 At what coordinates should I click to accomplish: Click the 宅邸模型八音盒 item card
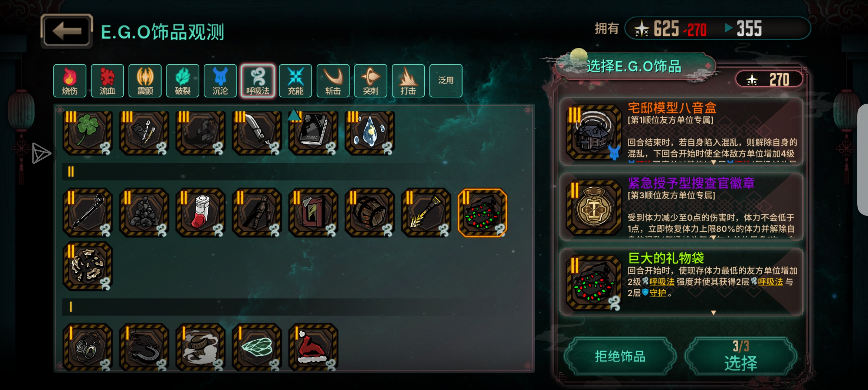[681, 132]
